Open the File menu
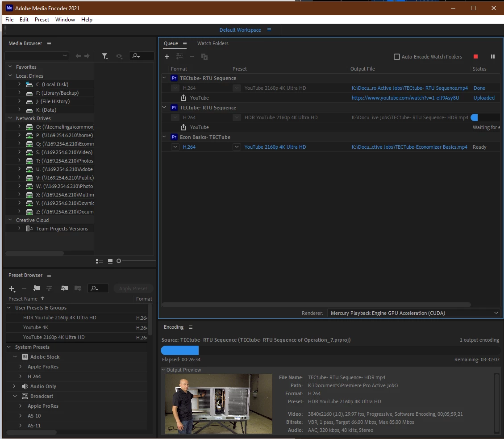 [9, 20]
